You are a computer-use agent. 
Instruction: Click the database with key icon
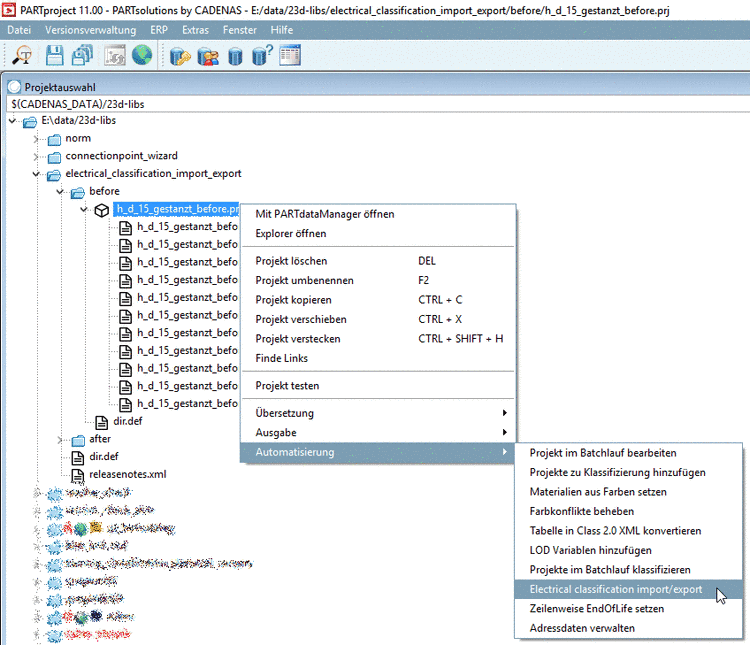point(180,56)
